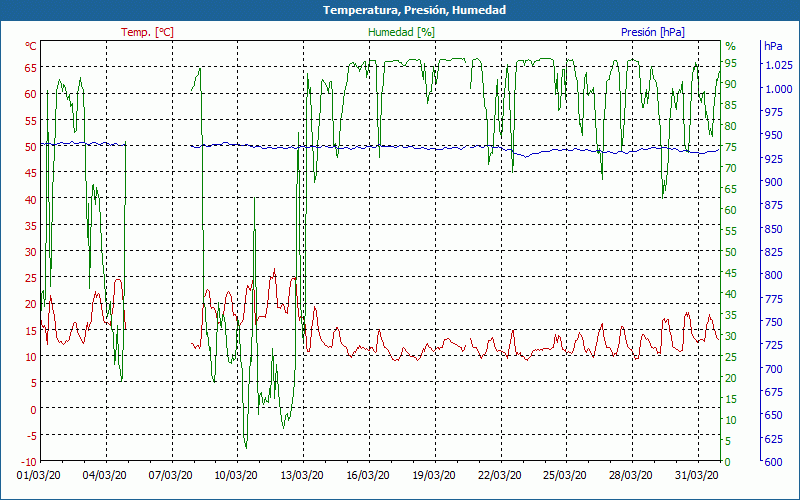Click the pressure axis value 1.025
Viewport: 800px width, 500px height.
click(778, 65)
